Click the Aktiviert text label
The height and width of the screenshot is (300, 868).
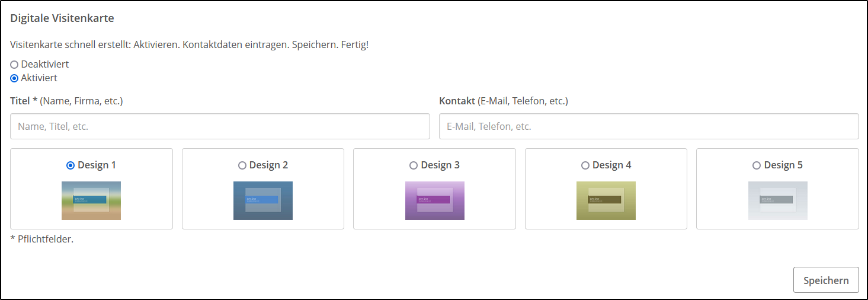click(x=39, y=78)
